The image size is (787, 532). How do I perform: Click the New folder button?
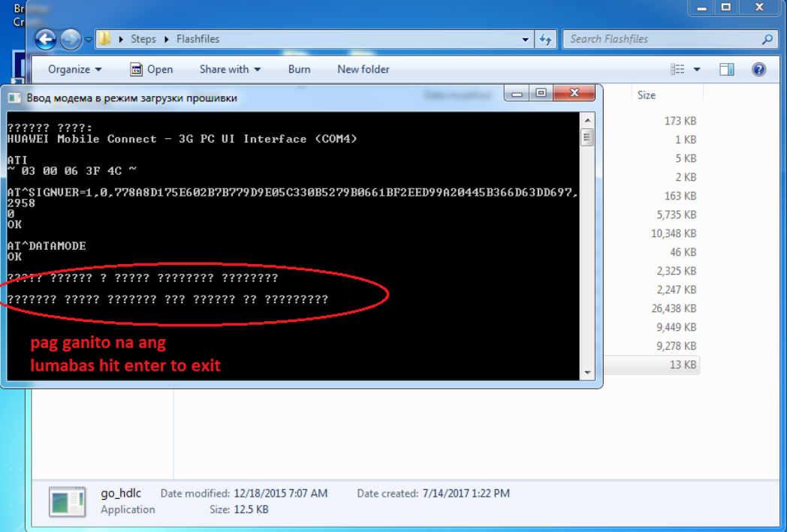tap(363, 69)
